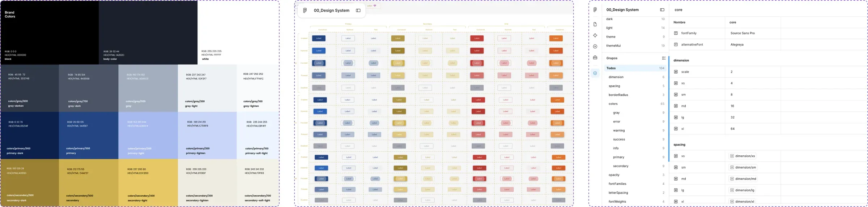The image size is (868, 207).
Task: Open the fontFamilies group
Action: click(x=635, y=184)
